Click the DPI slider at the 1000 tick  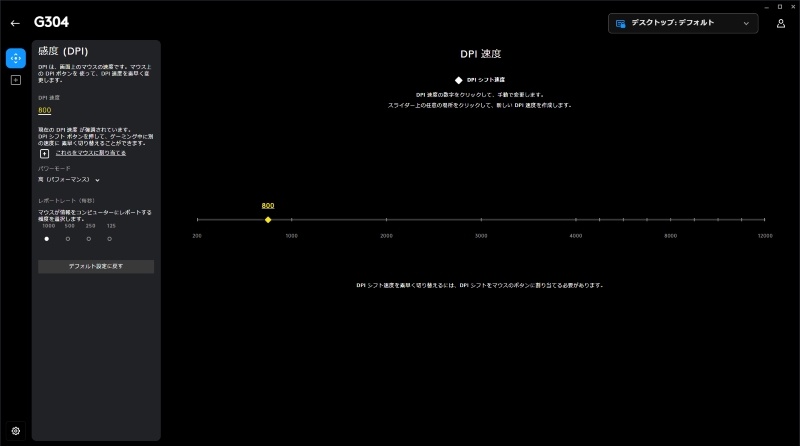291,219
